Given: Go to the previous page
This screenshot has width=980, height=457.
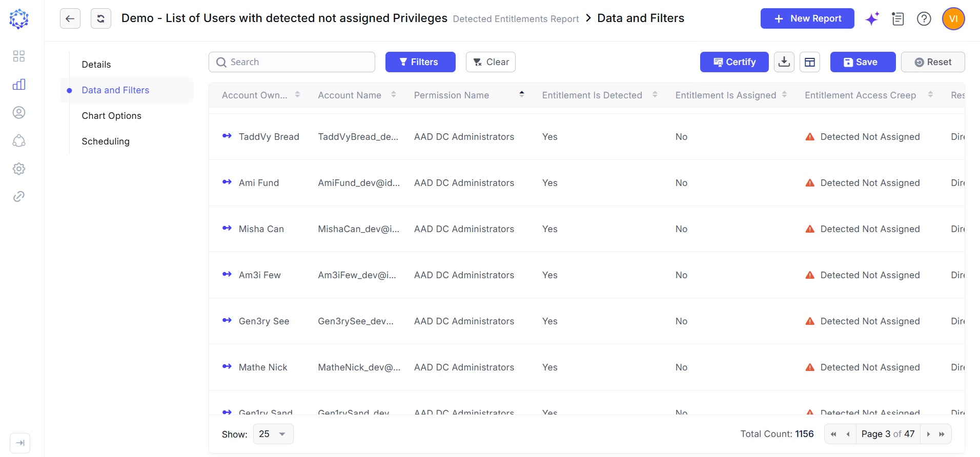Looking at the screenshot, I should pyautogui.click(x=848, y=434).
